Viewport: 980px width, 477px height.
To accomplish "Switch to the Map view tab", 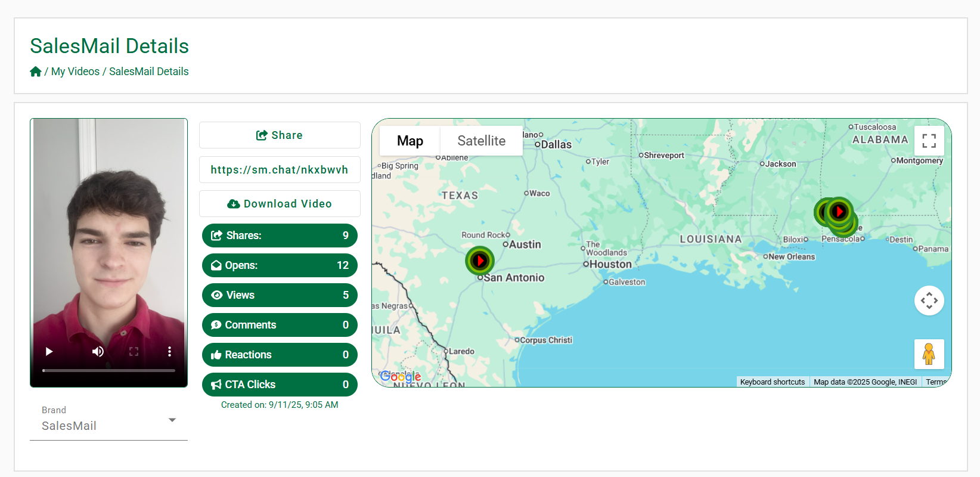I will [x=410, y=141].
